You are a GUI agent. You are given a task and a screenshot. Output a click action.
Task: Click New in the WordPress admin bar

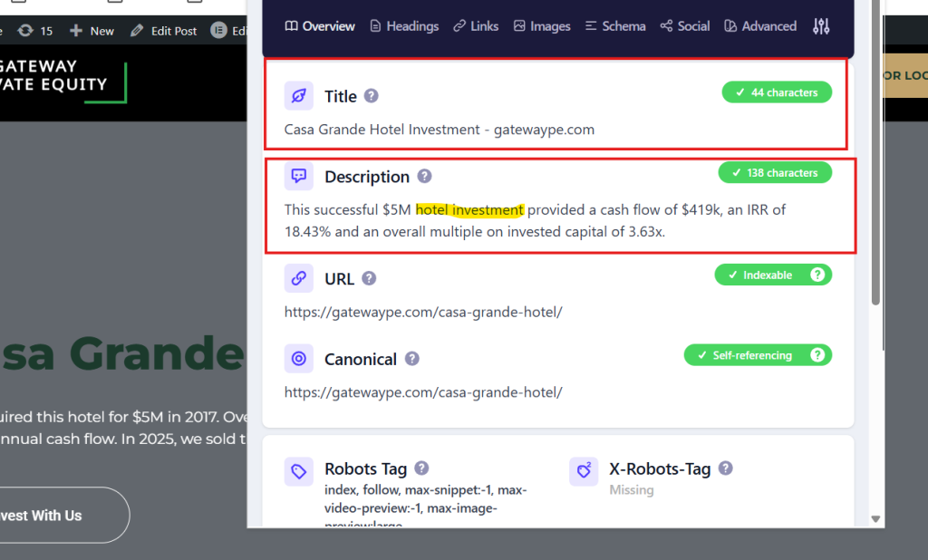coord(92,31)
